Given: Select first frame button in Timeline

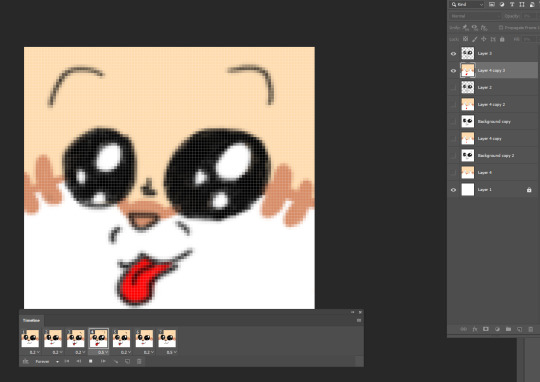Looking at the screenshot, I should (x=67, y=361).
